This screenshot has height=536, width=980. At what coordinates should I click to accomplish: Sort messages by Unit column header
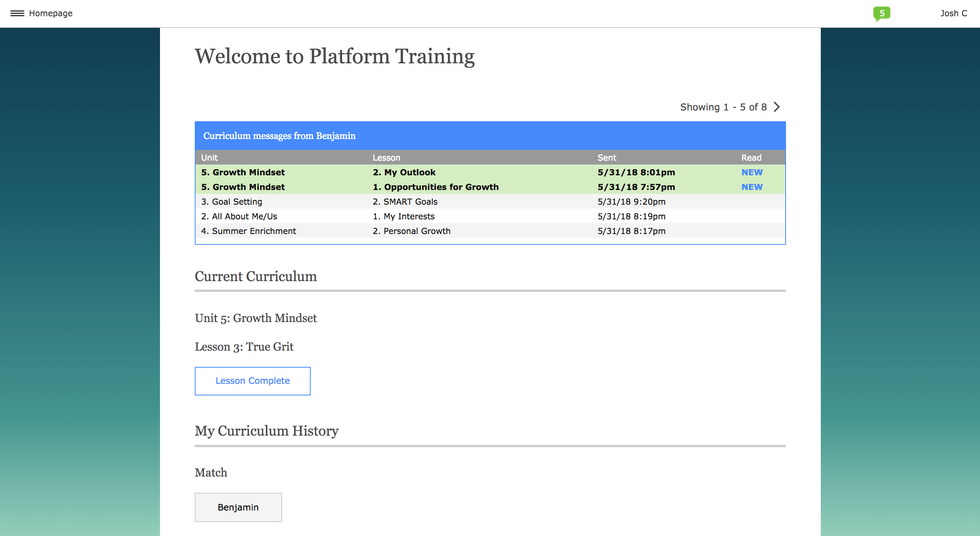(x=209, y=158)
